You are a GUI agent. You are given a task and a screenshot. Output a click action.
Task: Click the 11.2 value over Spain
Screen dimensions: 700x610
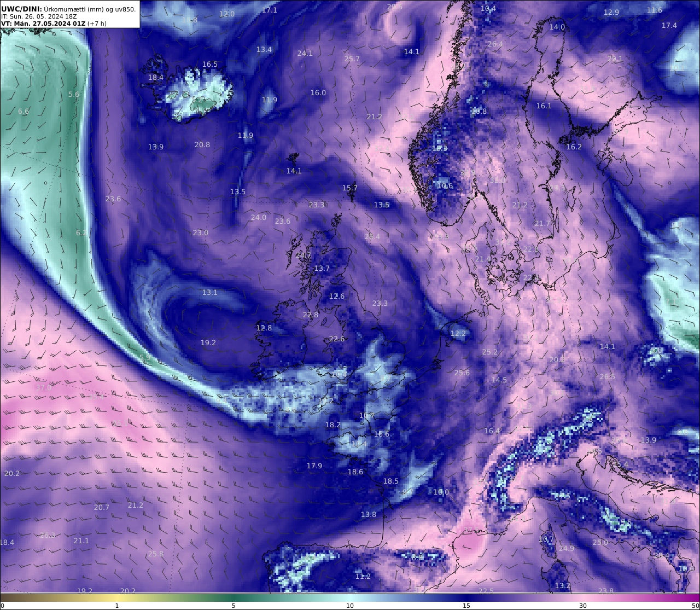coord(363,576)
